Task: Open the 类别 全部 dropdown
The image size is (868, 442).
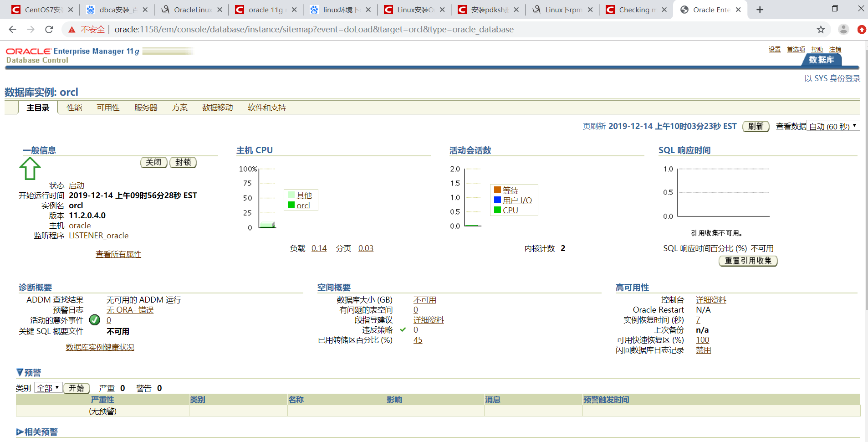Action: pos(48,388)
